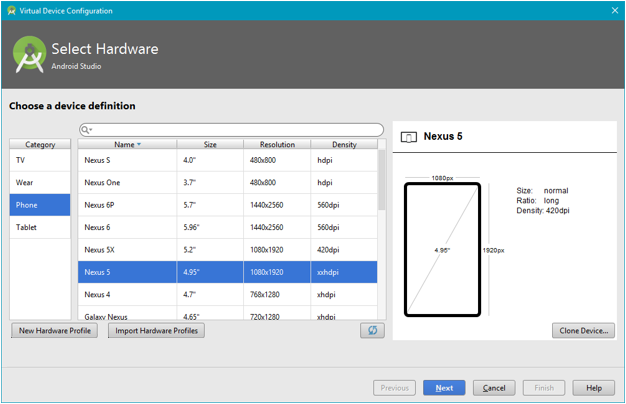Select the Nexus 4 row
Viewport: 626px width, 404px height.
pyautogui.click(x=228, y=295)
